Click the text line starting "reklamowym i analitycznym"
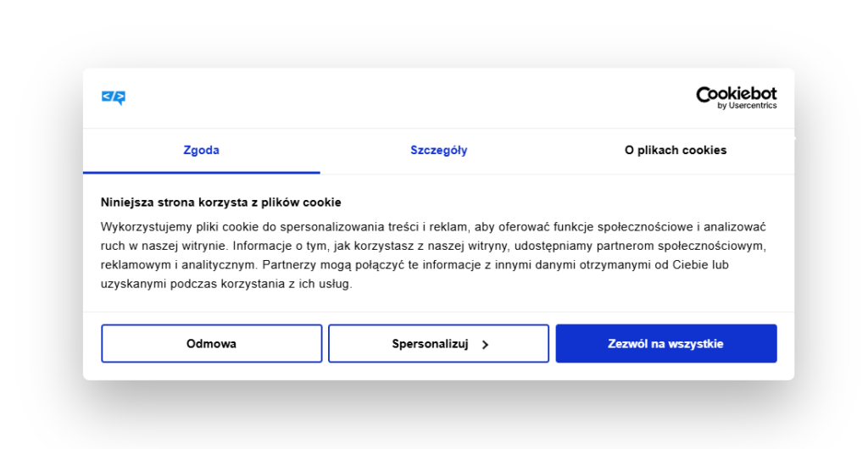The width and height of the screenshot is (868, 449). [414, 265]
